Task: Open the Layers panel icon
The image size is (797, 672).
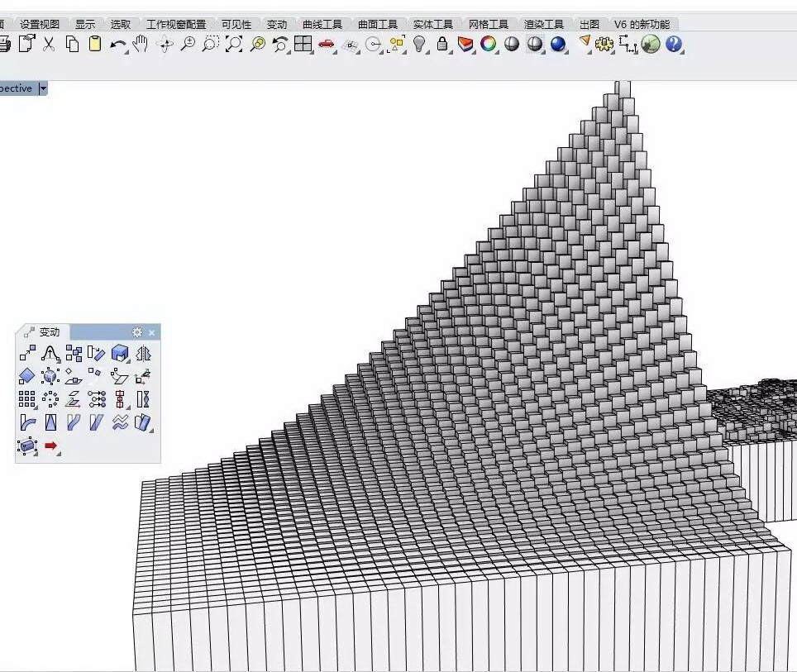Action: 465,45
